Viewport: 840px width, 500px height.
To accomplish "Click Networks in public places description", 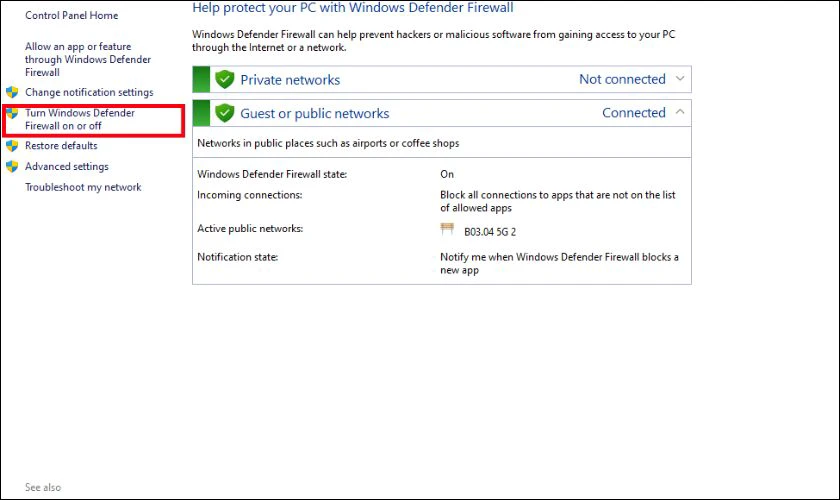I will click(328, 144).
